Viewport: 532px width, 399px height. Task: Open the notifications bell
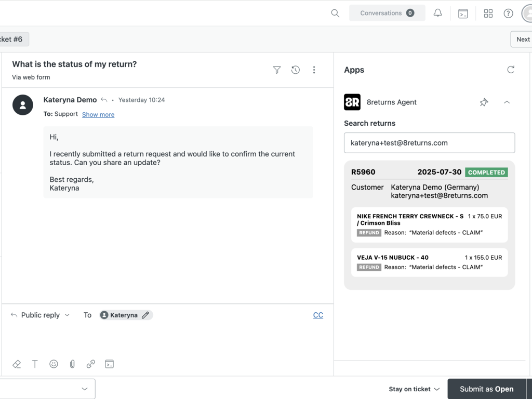click(438, 13)
